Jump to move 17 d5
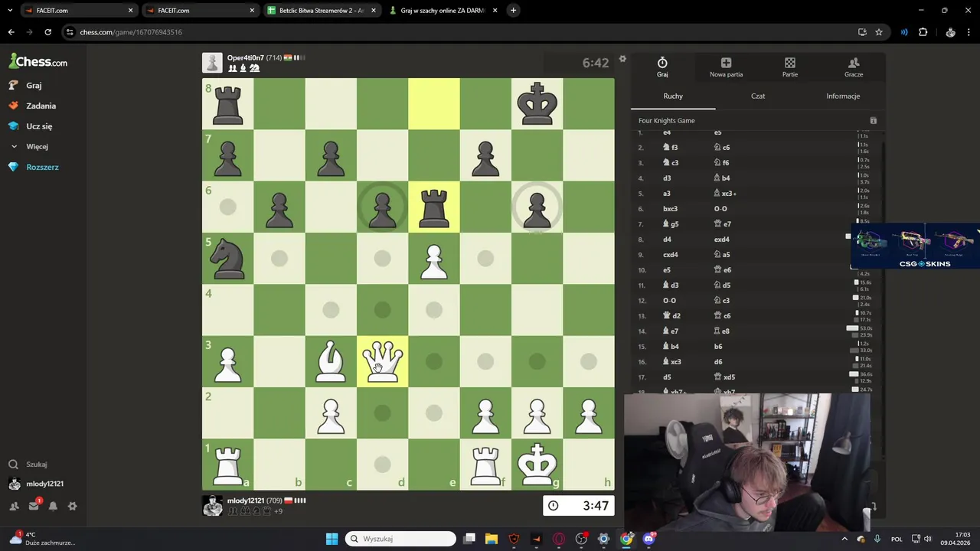Image resolution: width=980 pixels, height=551 pixels. (667, 377)
